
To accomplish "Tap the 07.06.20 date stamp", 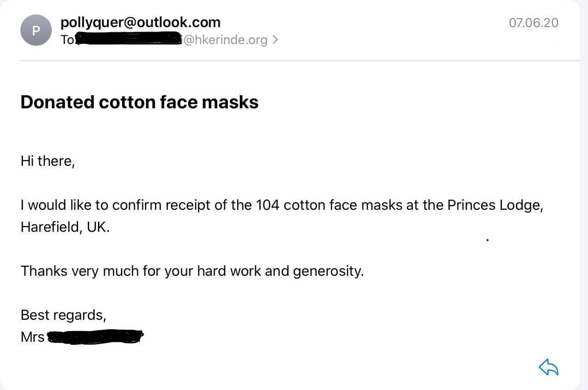I will [x=533, y=22].
